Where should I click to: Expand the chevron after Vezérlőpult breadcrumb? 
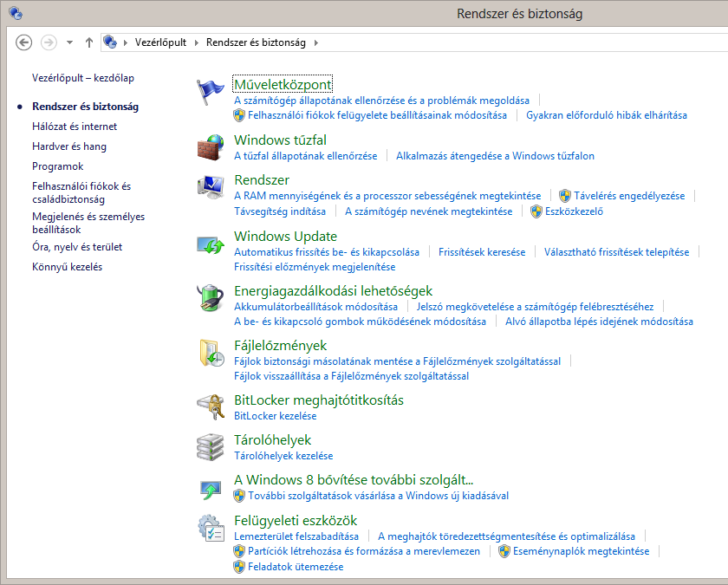197,42
